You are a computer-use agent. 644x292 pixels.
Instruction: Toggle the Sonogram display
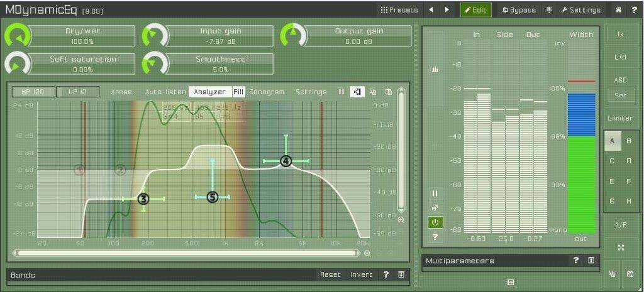point(267,92)
